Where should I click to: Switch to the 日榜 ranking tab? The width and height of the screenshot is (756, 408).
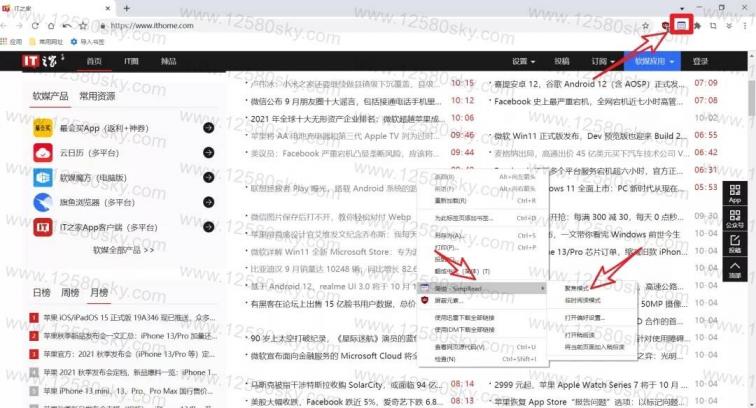click(x=41, y=292)
